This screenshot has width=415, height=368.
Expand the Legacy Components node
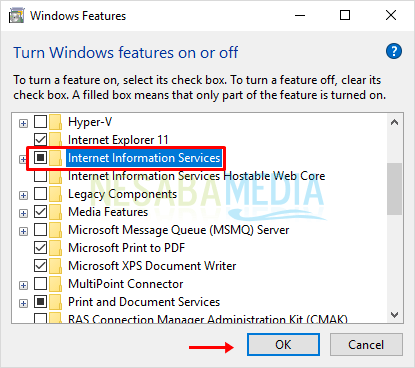click(x=23, y=195)
